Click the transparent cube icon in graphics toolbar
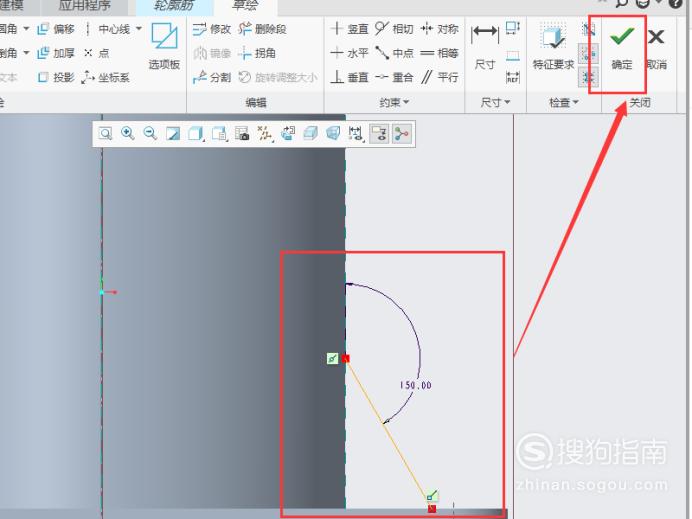692x519 pixels. tap(333, 133)
